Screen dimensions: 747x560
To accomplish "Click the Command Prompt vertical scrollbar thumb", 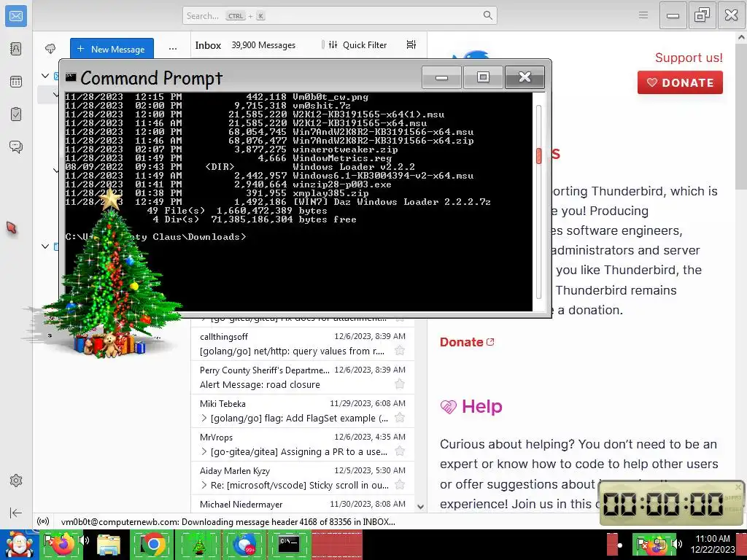I will pos(539,156).
